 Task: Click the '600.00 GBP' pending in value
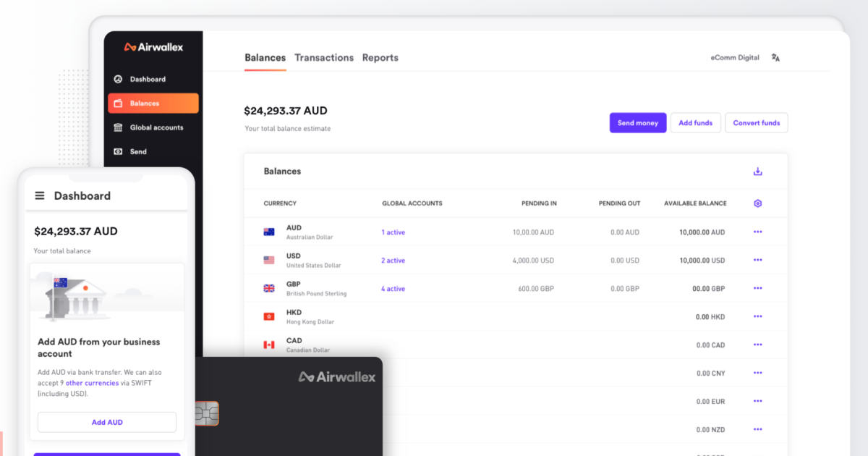point(536,289)
